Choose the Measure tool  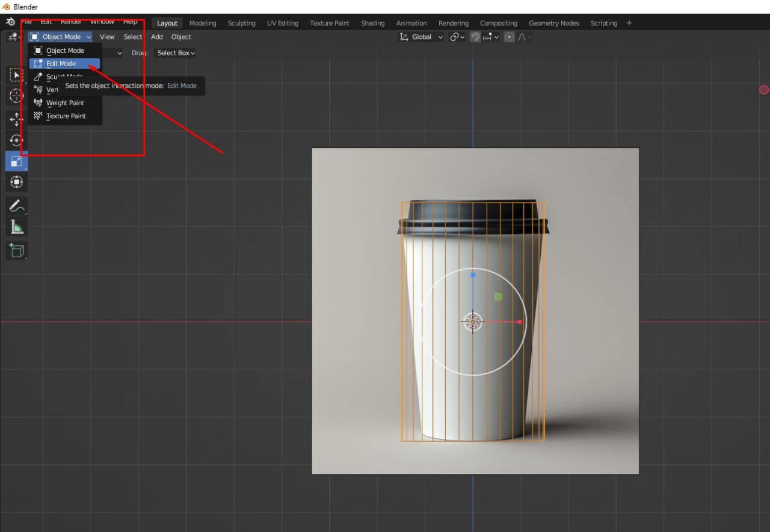pos(16,227)
